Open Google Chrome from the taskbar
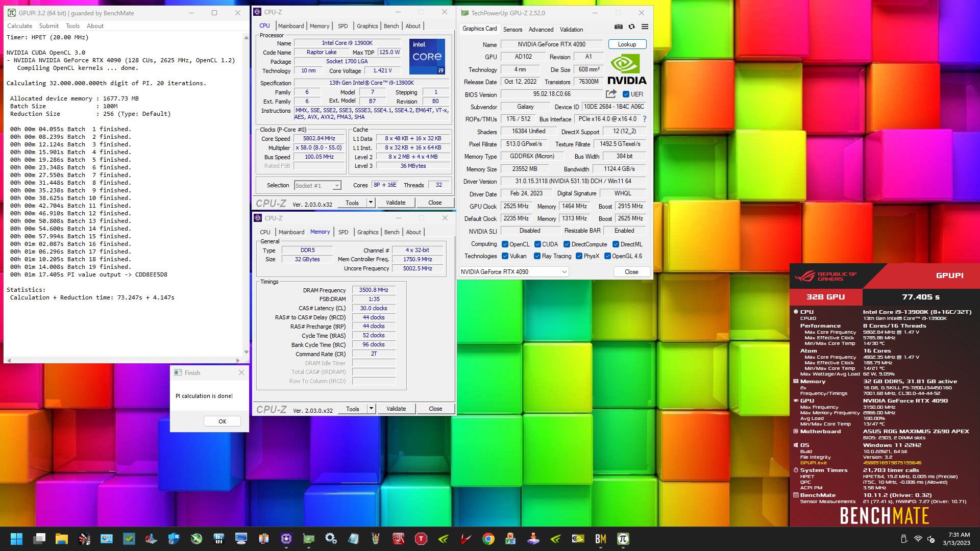 (x=488, y=539)
